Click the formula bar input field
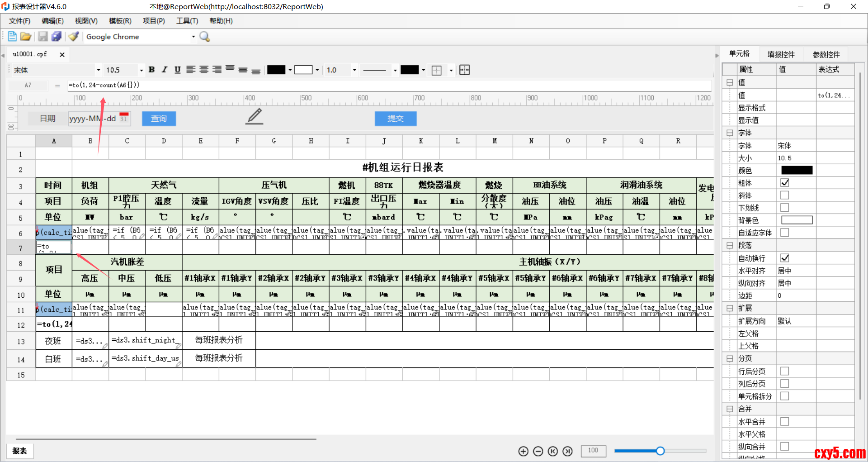The image size is (868, 462). click(389, 85)
